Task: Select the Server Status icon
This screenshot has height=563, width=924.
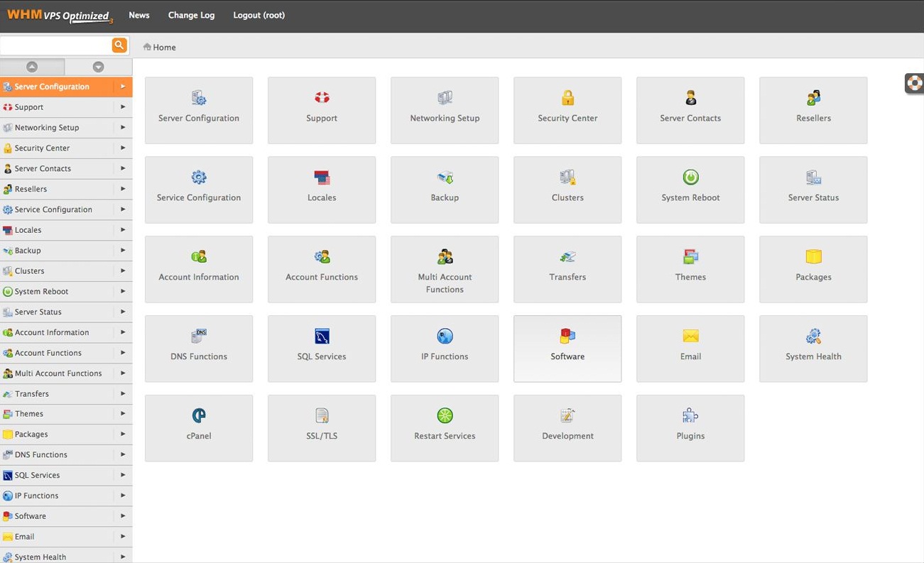Action: point(812,190)
